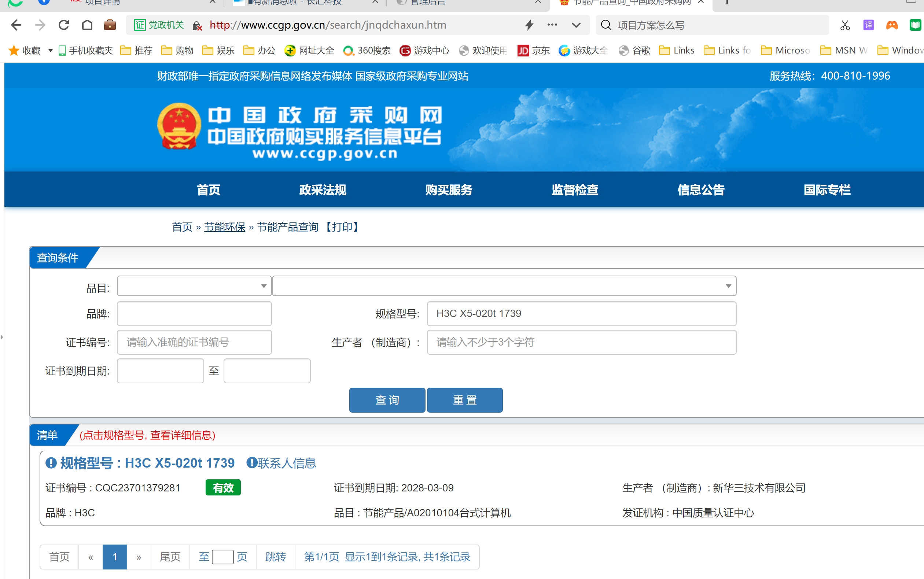Image resolution: width=924 pixels, height=579 pixels.
Task: Expand the 收藏 dropdown arrow
Action: tap(50, 51)
